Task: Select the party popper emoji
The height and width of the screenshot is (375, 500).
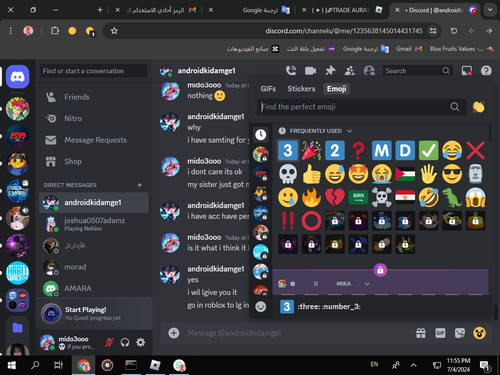Action: pos(311,150)
